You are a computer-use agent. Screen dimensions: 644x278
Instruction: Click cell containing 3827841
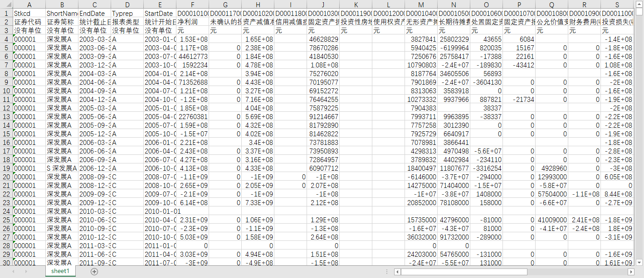421,39
